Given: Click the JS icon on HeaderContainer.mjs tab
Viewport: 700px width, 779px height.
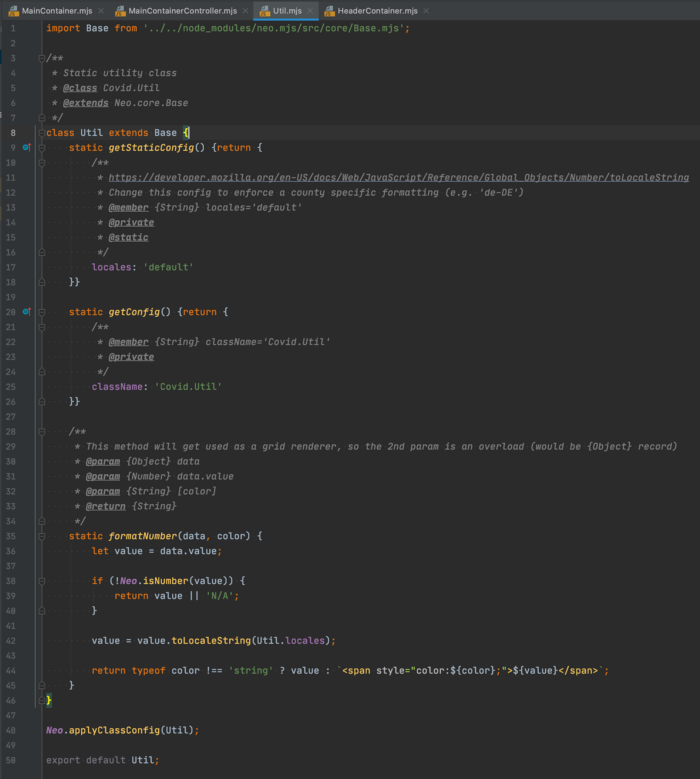Looking at the screenshot, I should [x=329, y=10].
